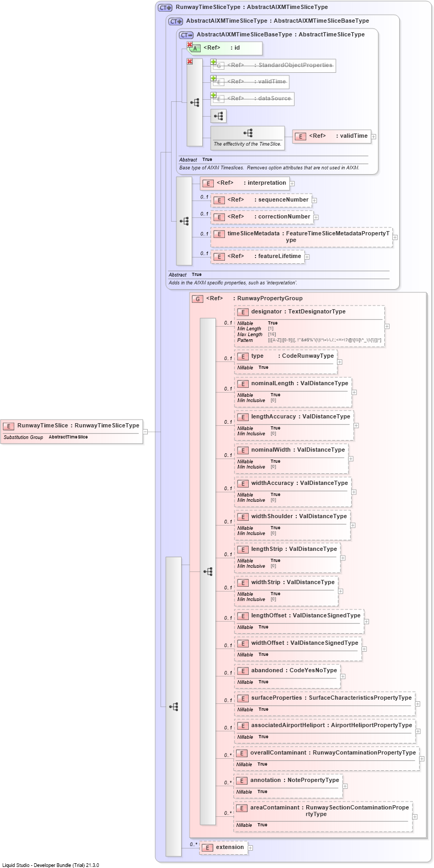
Task: Click the E icon of the designator element
Action: [242, 312]
